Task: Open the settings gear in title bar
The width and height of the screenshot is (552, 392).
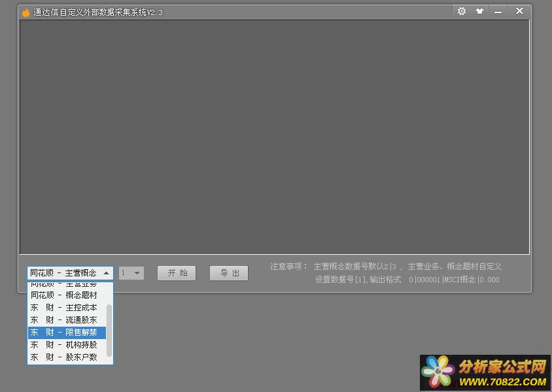Action: (462, 11)
